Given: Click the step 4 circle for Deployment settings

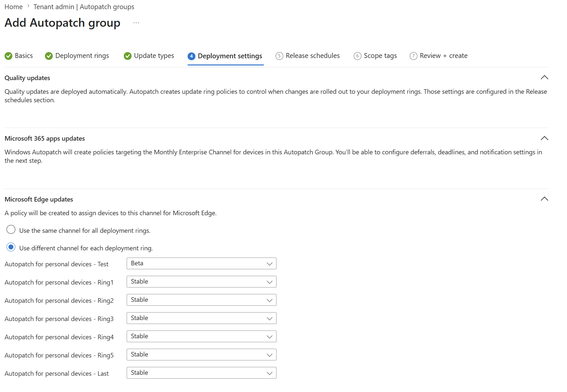Looking at the screenshot, I should 191,56.
